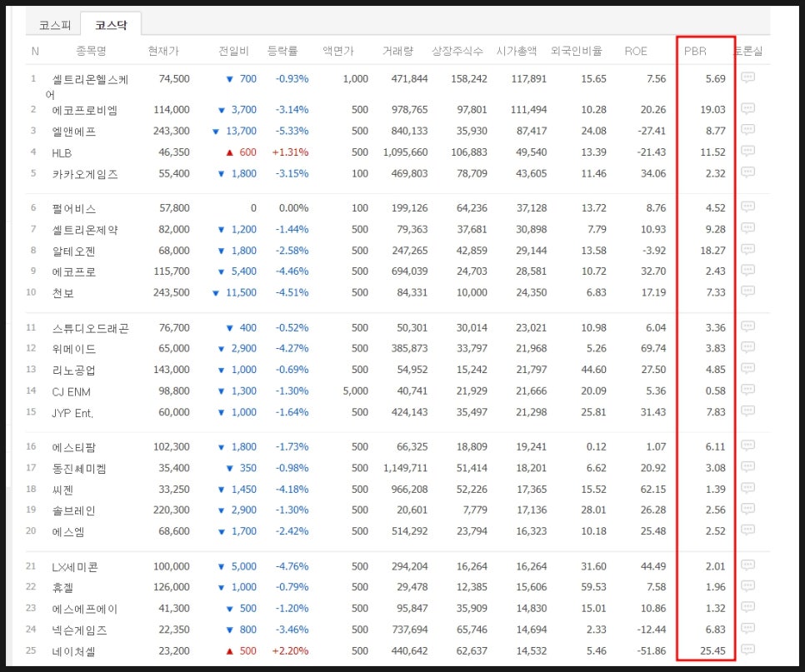The image size is (805, 672).
Task: Open the 씨젠 stock link
Action: pos(62,490)
